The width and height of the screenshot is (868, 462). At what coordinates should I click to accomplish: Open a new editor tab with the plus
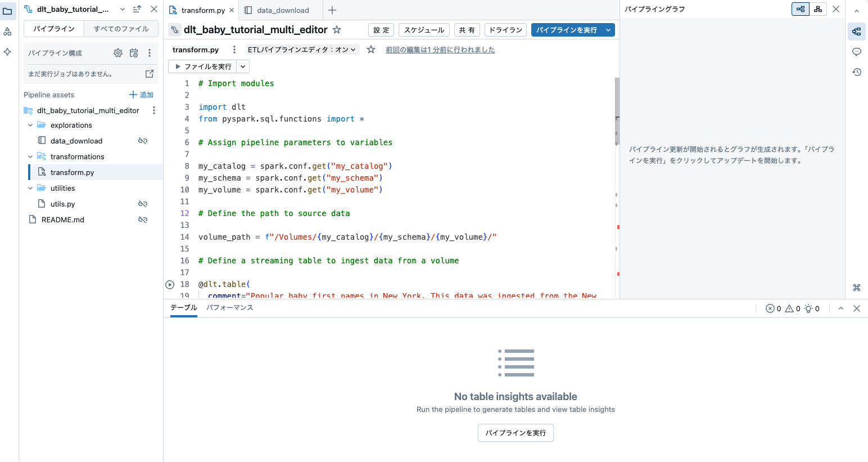click(332, 10)
